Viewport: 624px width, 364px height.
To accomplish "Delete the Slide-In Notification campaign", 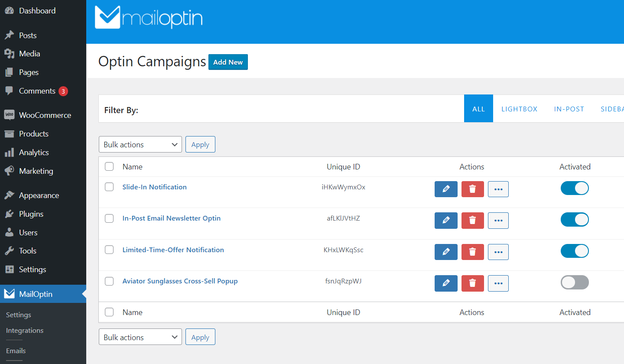I will pyautogui.click(x=473, y=189).
